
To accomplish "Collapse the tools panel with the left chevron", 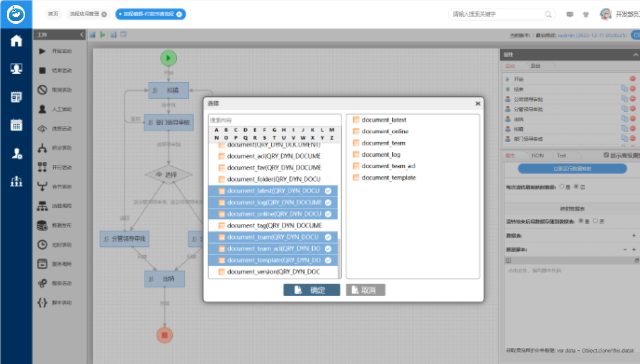I will (82, 35).
